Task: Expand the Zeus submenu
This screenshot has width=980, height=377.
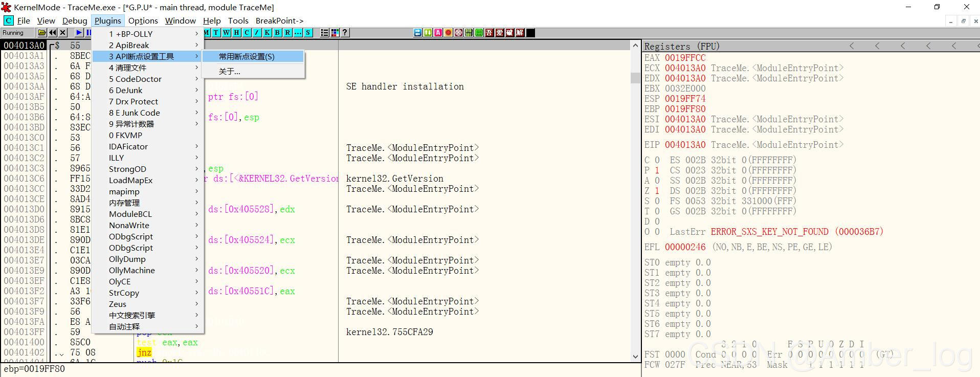Action: (148, 304)
